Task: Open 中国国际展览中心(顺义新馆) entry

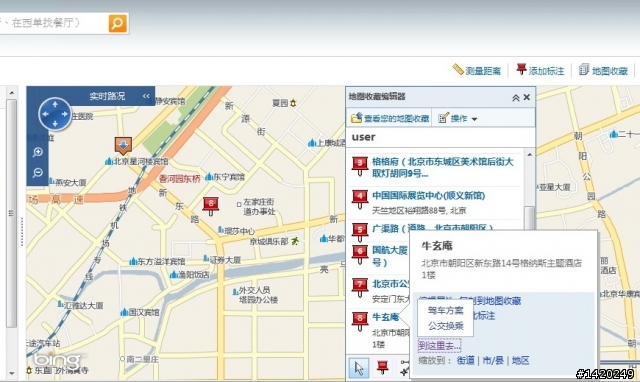Action: [x=428, y=195]
